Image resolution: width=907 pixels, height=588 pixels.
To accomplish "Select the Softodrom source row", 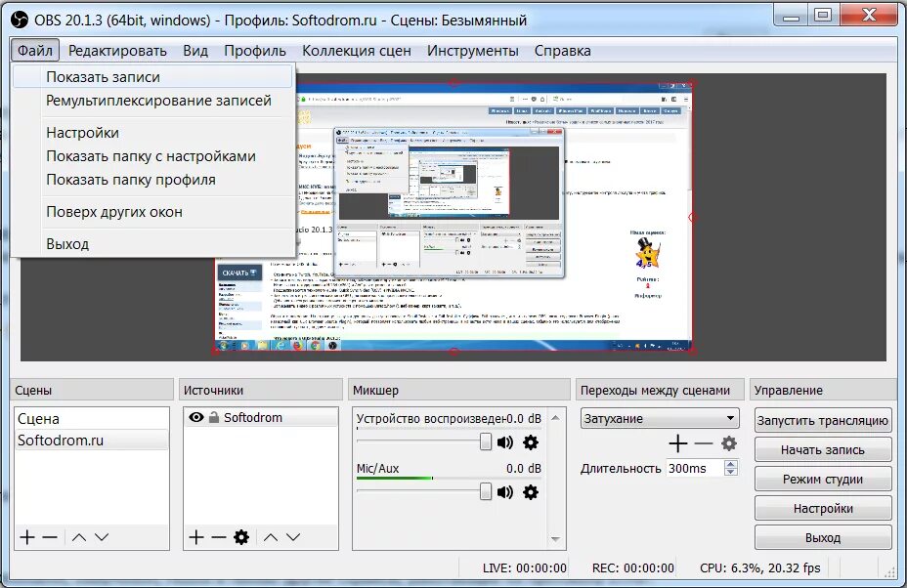I will pyautogui.click(x=261, y=417).
